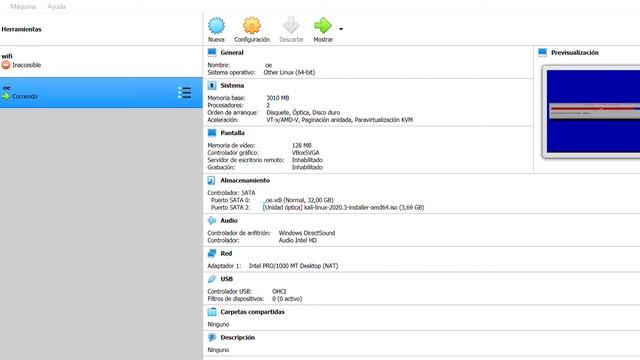Click the OHCI USB controller value
Screen dimensions: 640x360
[279, 291]
